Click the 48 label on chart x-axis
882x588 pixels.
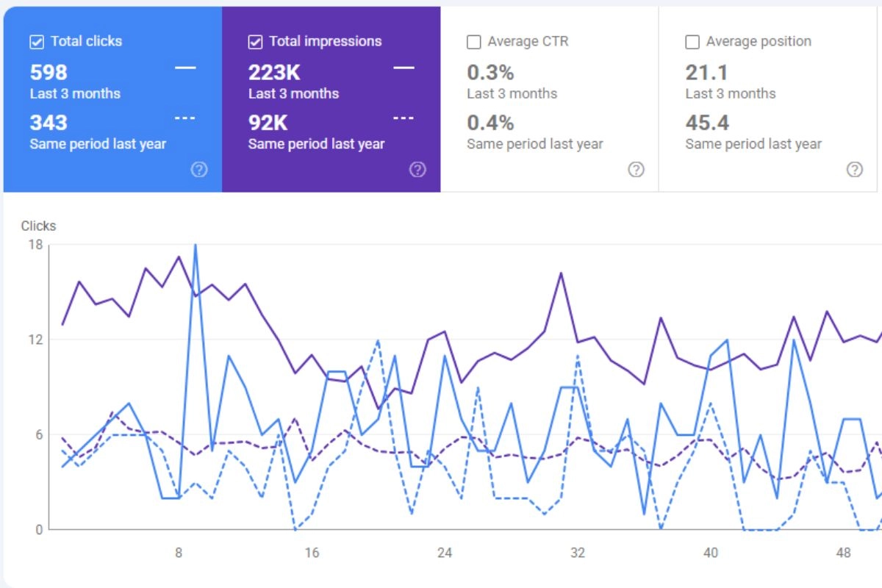pos(844,553)
